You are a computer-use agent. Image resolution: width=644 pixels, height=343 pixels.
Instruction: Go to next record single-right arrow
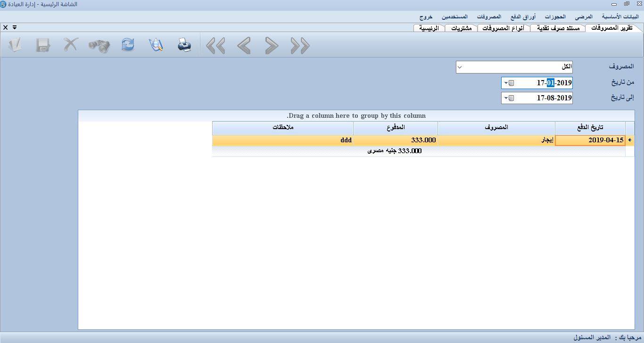[x=272, y=46]
